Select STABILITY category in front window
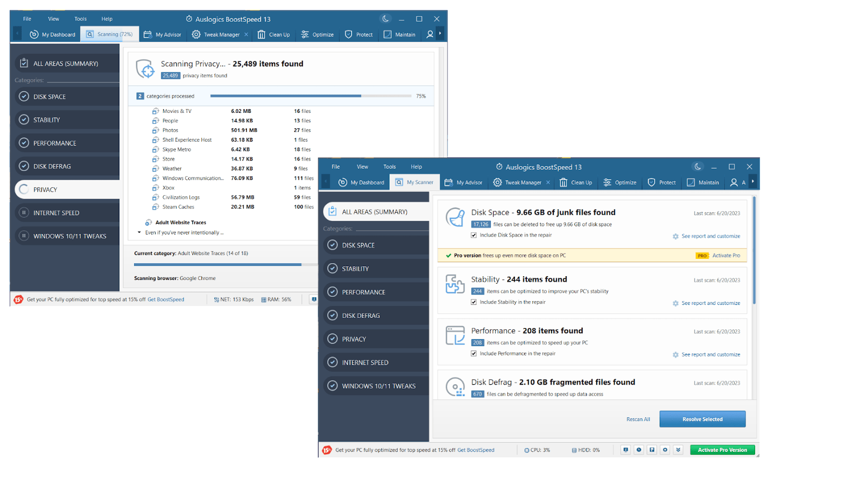Viewport: 868px width, 497px height. (376, 269)
